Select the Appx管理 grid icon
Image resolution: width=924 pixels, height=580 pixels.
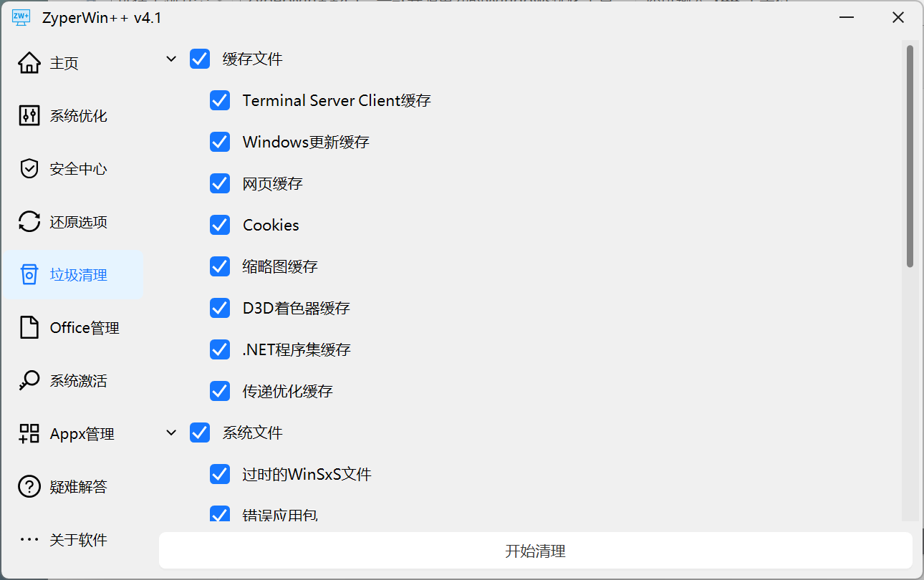coord(29,434)
